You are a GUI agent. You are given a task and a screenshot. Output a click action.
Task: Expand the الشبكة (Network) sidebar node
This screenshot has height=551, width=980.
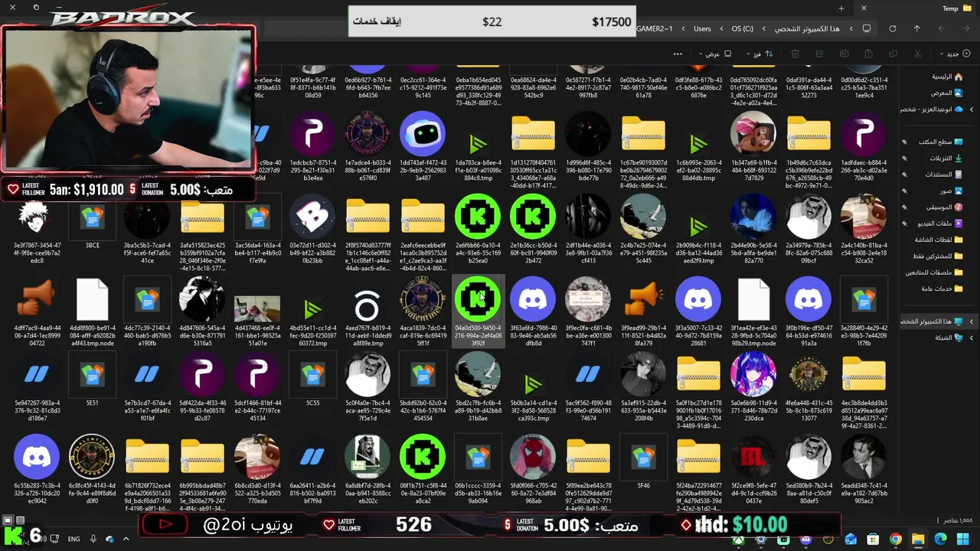[972, 337]
